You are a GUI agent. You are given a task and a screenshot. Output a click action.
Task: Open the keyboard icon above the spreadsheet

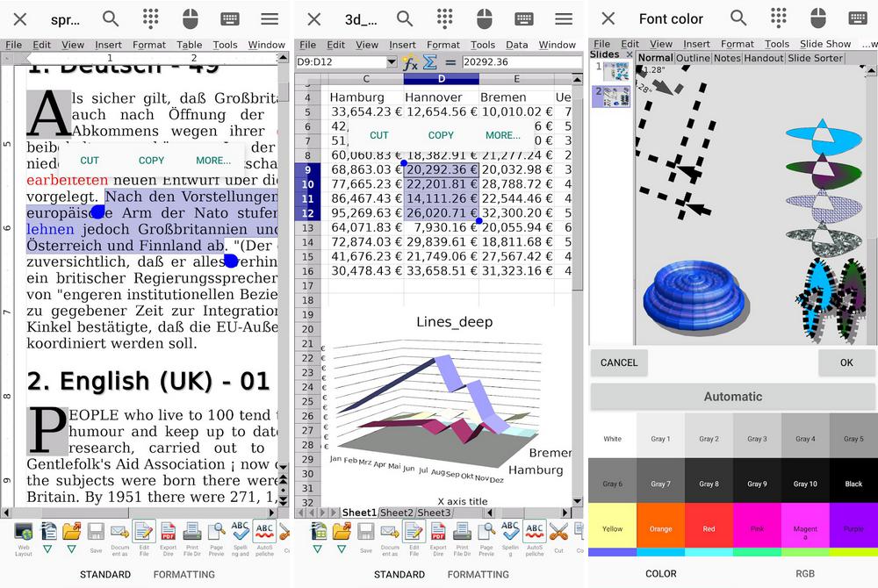524,18
